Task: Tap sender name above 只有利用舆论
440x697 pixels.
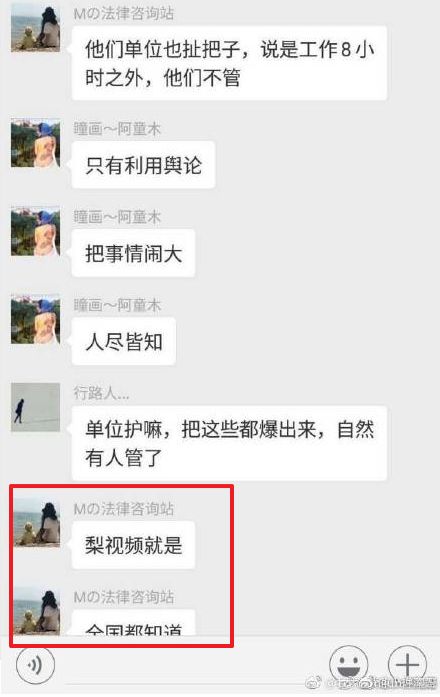Action: 117,129
